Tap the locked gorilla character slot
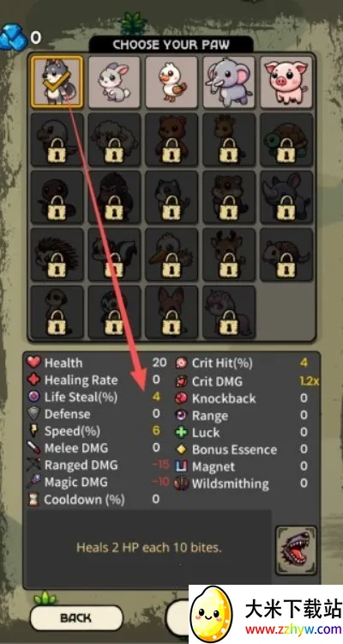 [x=114, y=197]
